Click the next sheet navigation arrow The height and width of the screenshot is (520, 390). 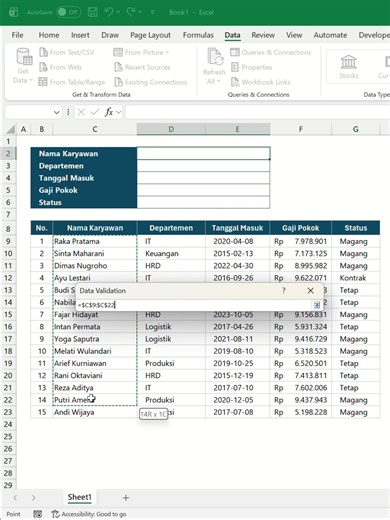click(x=33, y=498)
